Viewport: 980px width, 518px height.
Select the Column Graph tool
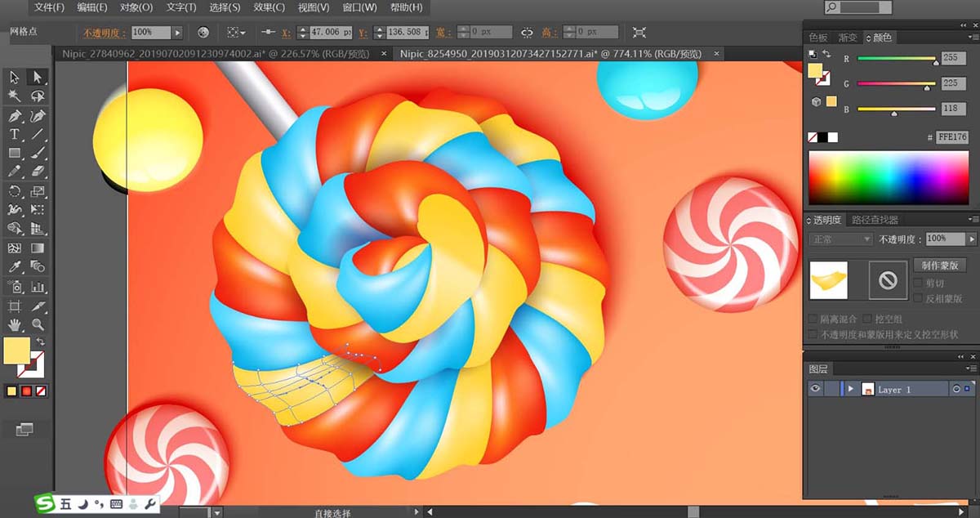click(x=37, y=287)
